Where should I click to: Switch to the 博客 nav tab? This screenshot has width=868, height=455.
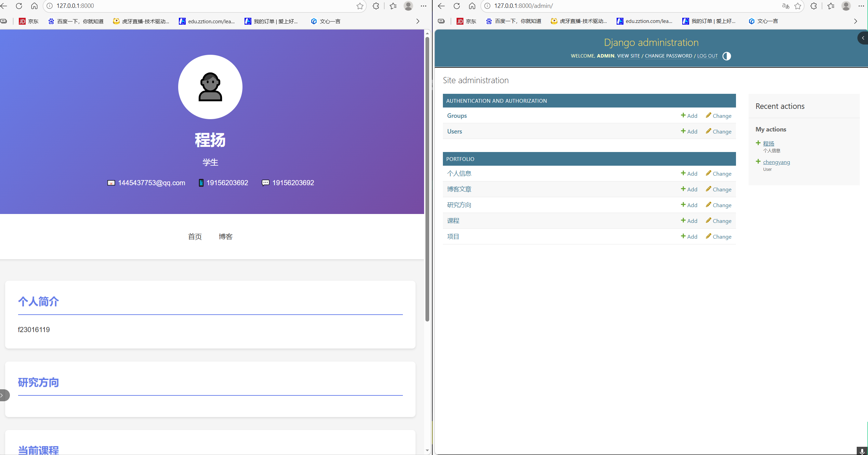225,237
